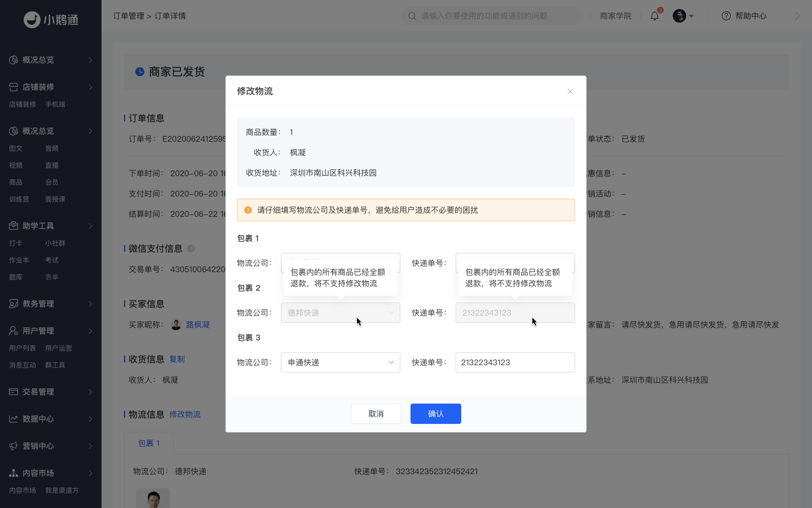Click the 包裹 1 tracking number field

(515, 263)
